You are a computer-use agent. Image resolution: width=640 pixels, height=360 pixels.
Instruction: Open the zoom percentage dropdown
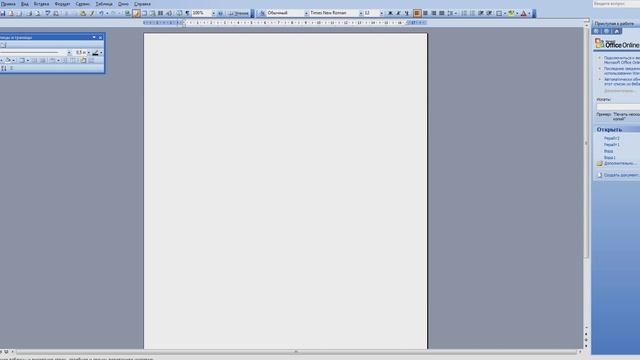pos(213,13)
